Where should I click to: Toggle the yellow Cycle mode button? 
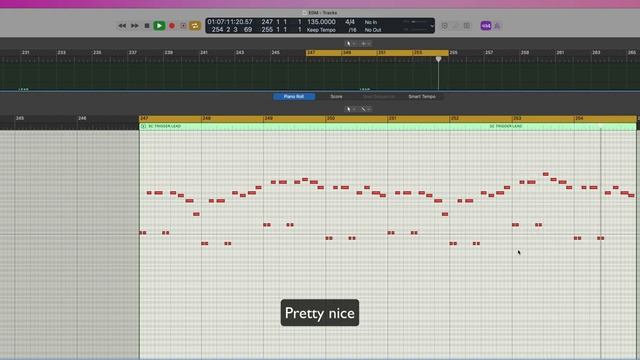195,26
